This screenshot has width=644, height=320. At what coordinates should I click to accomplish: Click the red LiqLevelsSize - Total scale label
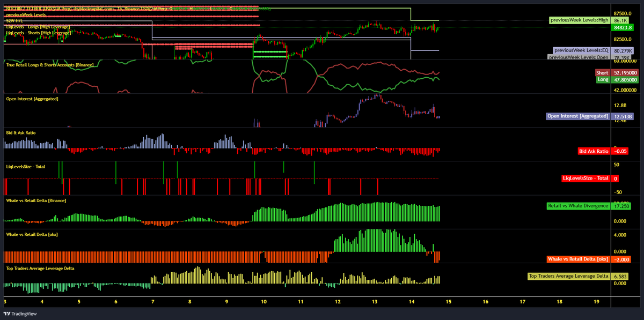pos(586,178)
